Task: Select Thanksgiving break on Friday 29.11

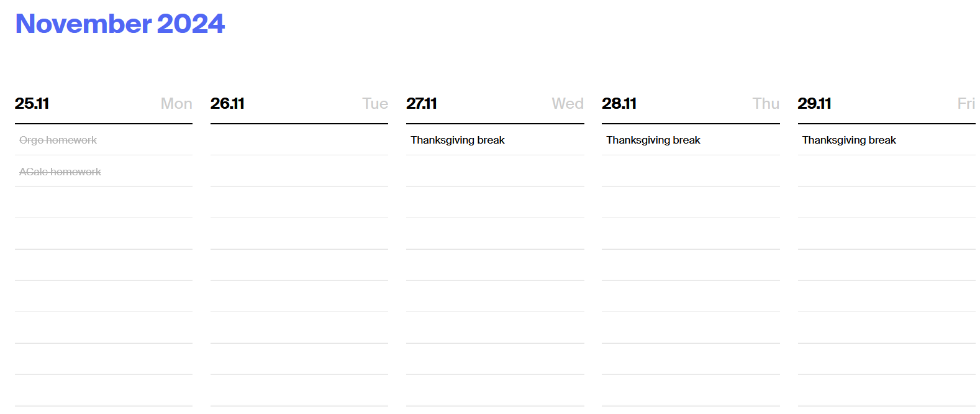Action: click(849, 140)
